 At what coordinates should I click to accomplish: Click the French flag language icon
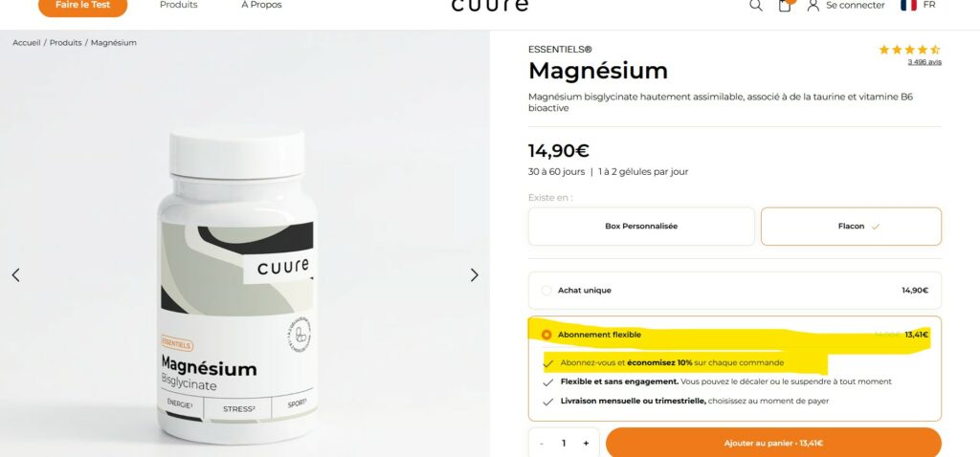(x=908, y=5)
